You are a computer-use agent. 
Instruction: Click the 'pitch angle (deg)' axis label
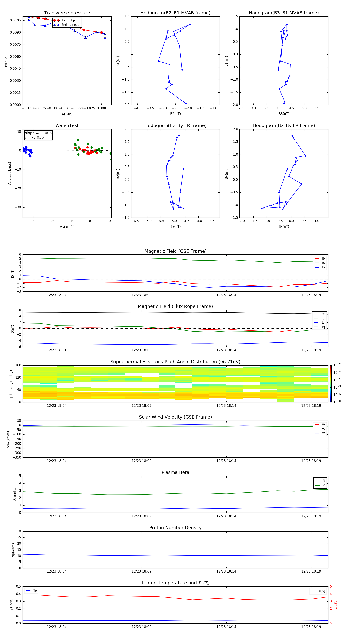click(x=11, y=384)
